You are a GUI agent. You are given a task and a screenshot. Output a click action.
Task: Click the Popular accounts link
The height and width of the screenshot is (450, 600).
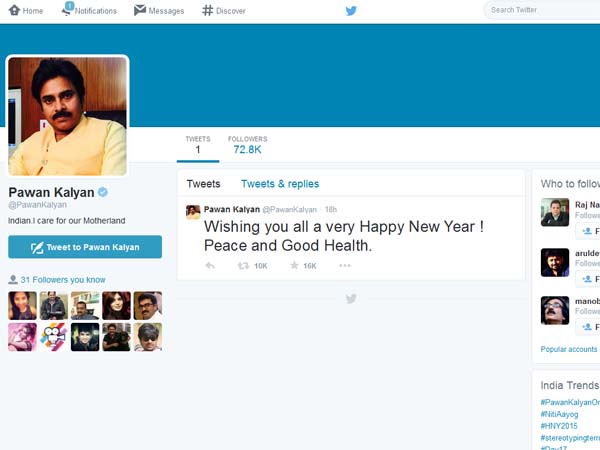(568, 350)
